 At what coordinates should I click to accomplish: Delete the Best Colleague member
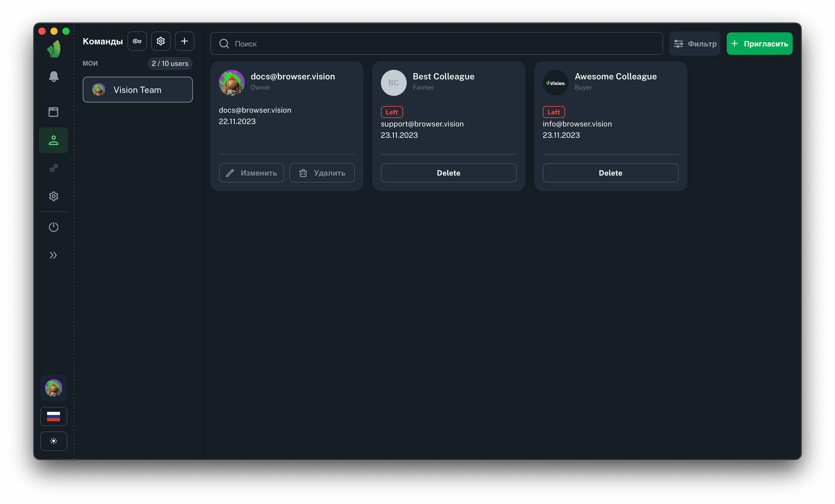tap(449, 173)
